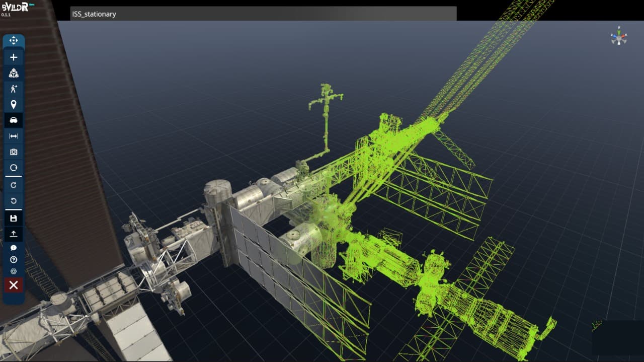Click the redo clockwise arrow
The width and height of the screenshot is (644, 362).
pyautogui.click(x=14, y=185)
